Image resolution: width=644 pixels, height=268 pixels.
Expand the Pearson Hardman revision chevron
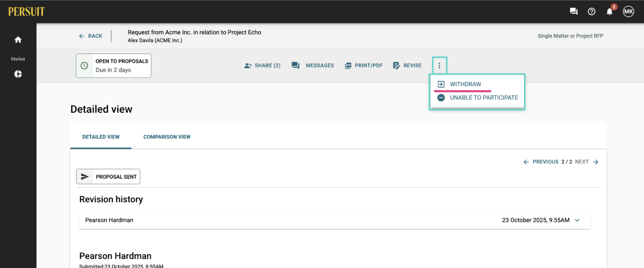[x=577, y=220]
